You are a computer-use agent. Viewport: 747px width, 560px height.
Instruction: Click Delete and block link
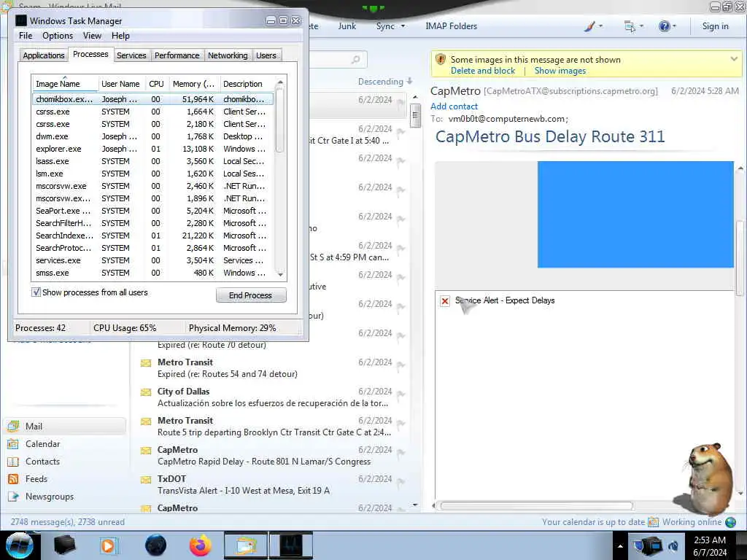483,71
